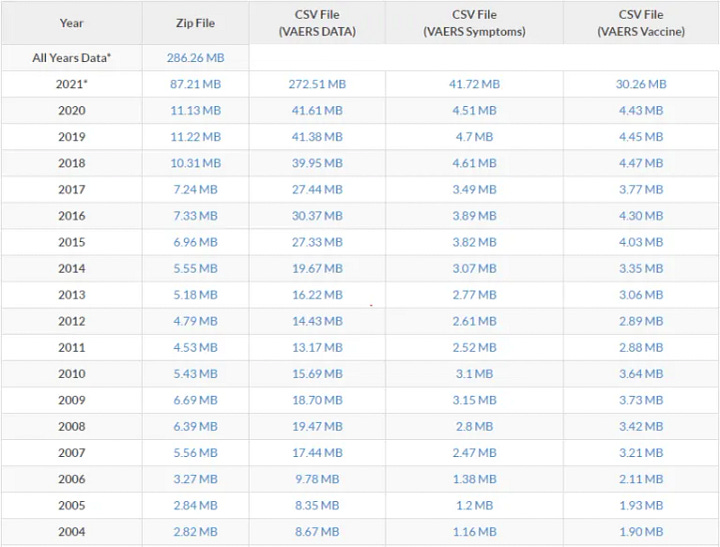The height and width of the screenshot is (547, 720).
Task: Open the 2019 VAERS Vaccine CSV 4.45 MB
Action: tap(641, 137)
